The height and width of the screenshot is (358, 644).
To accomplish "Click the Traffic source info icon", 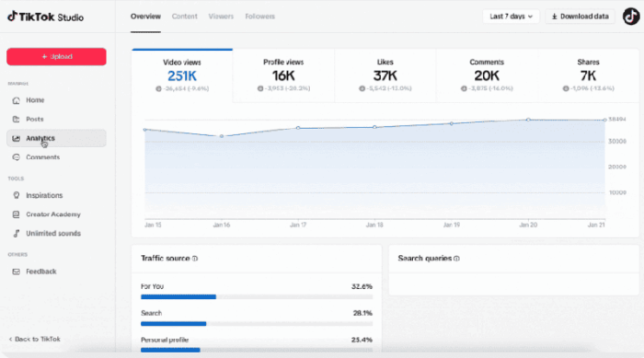I will tap(195, 259).
